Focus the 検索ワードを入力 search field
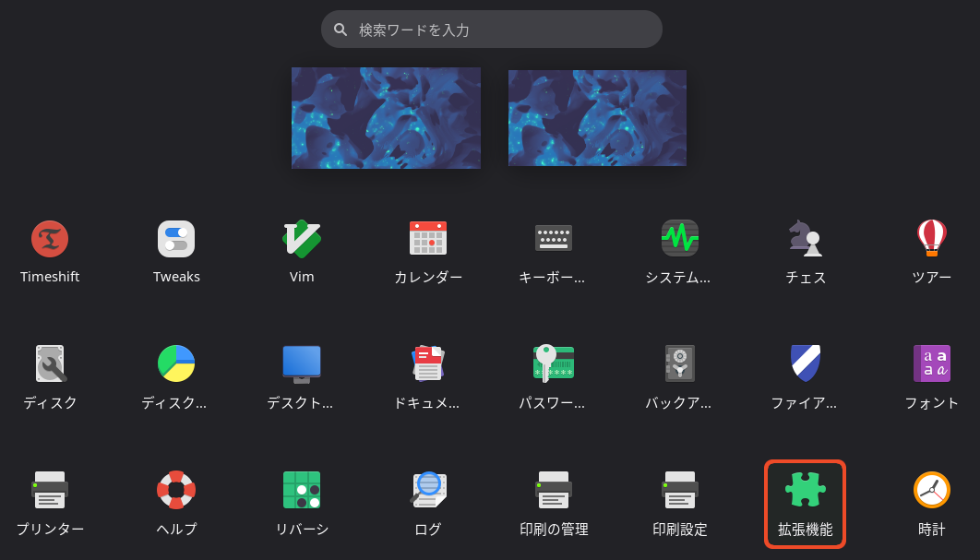This screenshot has width=980, height=560. click(491, 30)
